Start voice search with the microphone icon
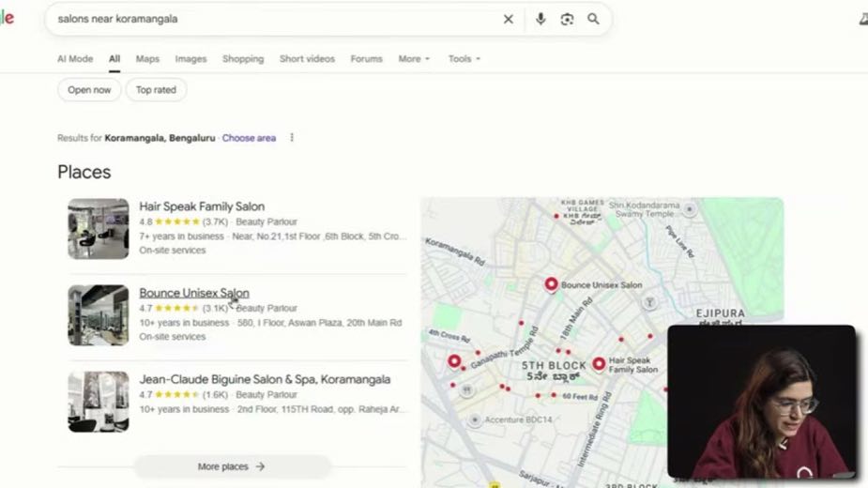This screenshot has height=488, width=868. click(541, 19)
